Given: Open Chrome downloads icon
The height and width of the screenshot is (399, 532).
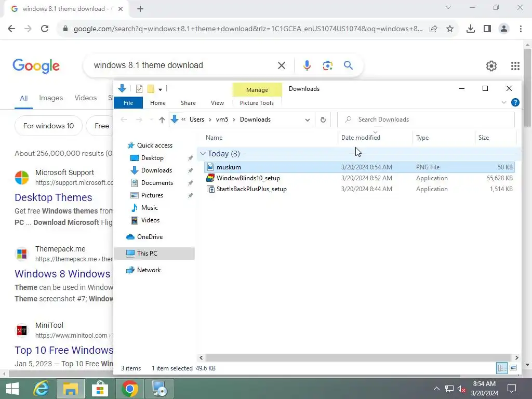Looking at the screenshot, I should click(x=470, y=29).
